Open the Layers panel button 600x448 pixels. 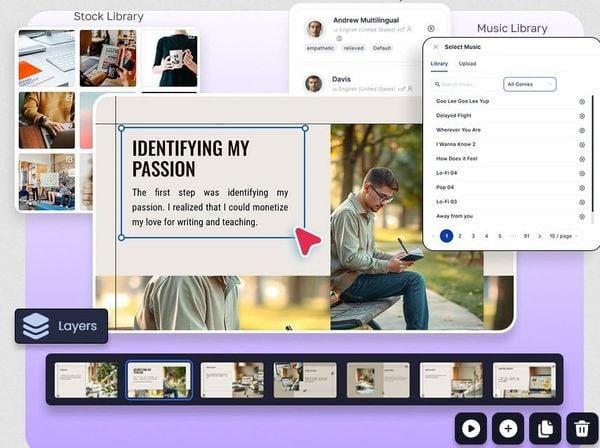click(x=61, y=326)
